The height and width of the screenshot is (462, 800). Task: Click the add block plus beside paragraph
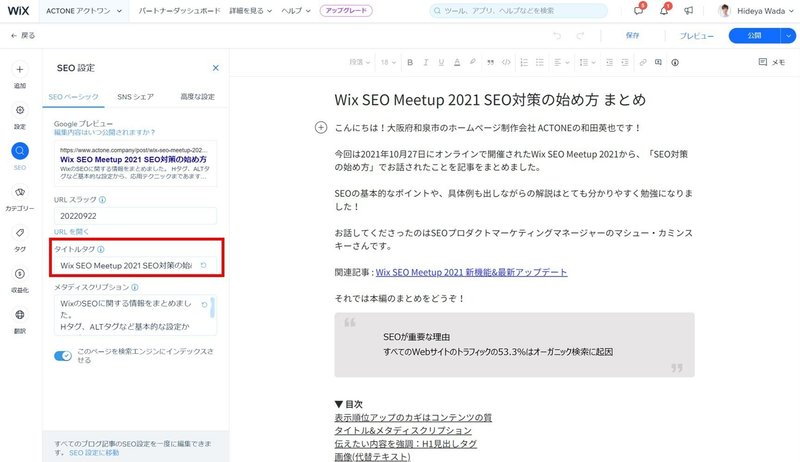tap(320, 127)
